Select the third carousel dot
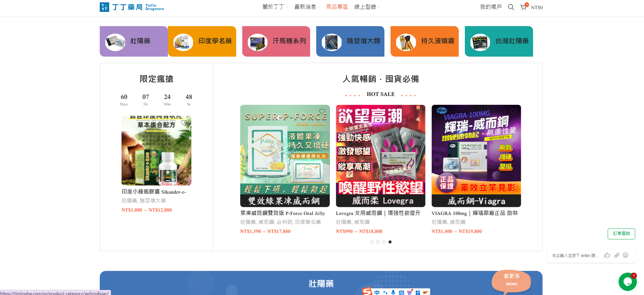The width and height of the screenshot is (644, 295). point(384,242)
